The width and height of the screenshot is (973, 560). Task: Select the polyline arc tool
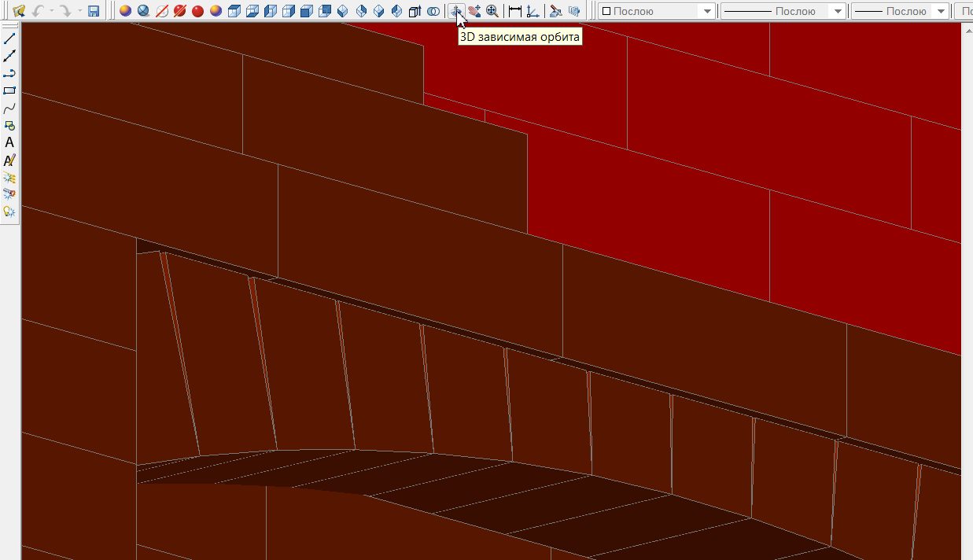click(x=9, y=73)
